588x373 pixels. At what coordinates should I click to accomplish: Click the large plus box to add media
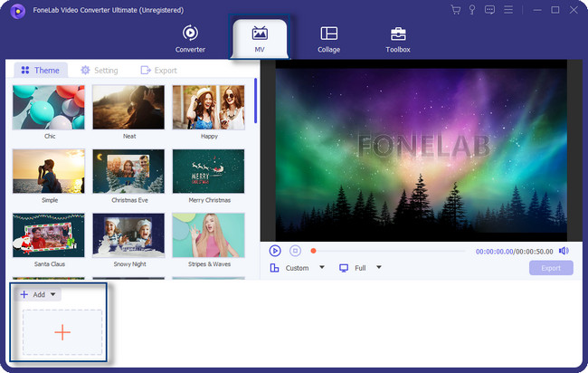pyautogui.click(x=62, y=332)
